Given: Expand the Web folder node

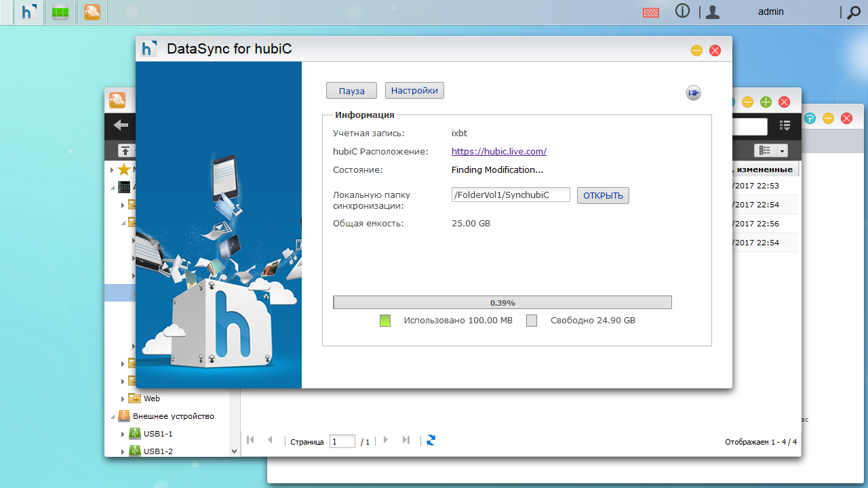Looking at the screenshot, I should [x=123, y=399].
